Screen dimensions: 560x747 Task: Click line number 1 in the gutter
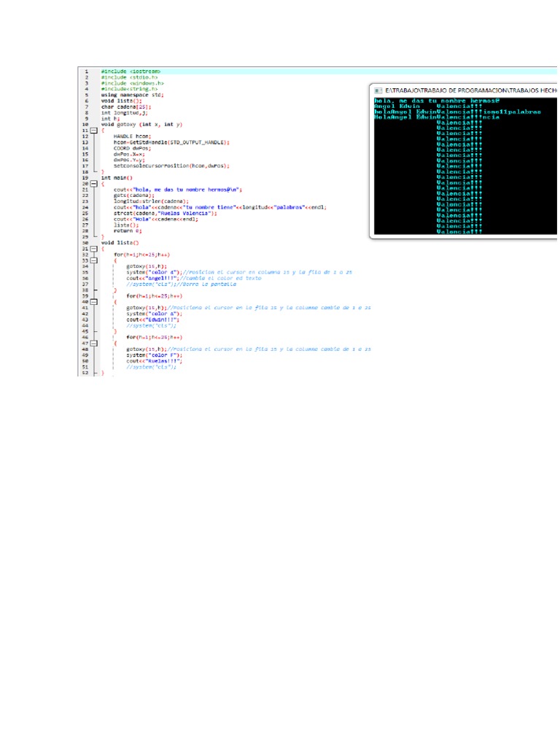tap(86, 71)
